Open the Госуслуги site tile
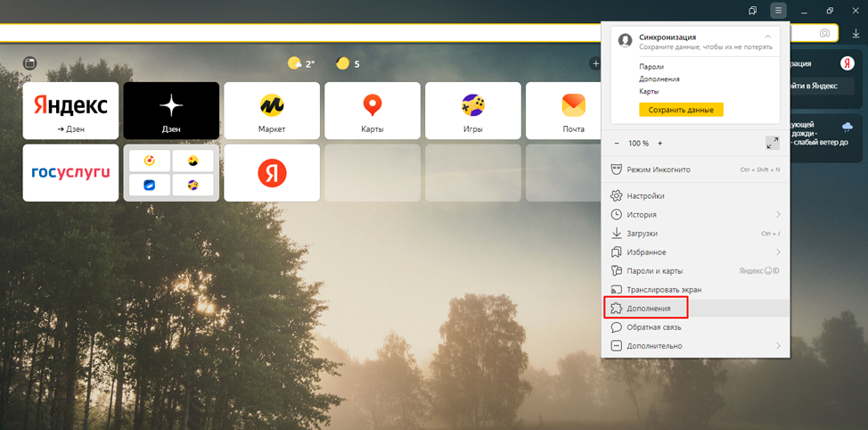868x430 pixels. click(x=70, y=172)
